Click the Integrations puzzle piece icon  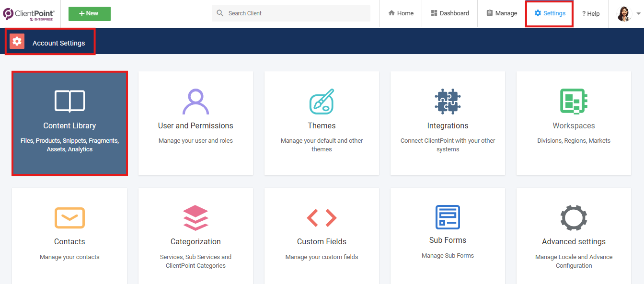coord(448,102)
